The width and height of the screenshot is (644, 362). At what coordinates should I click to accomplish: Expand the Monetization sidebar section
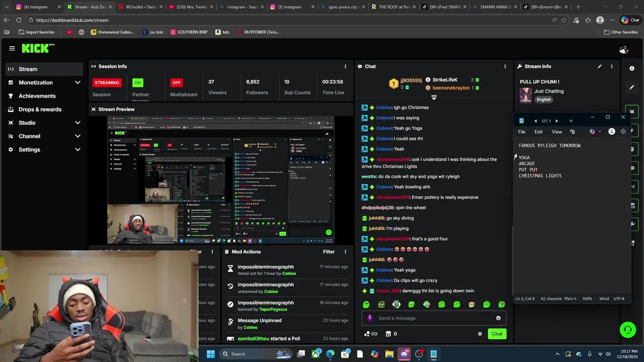point(77,82)
